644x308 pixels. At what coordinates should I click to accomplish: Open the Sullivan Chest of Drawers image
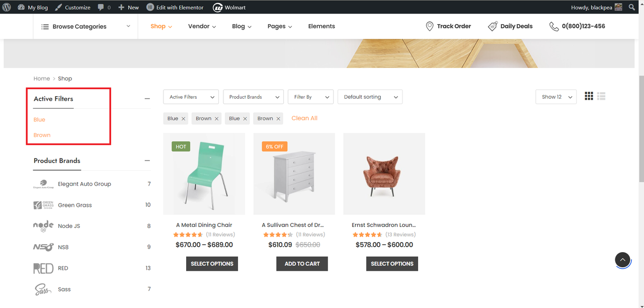(x=294, y=174)
